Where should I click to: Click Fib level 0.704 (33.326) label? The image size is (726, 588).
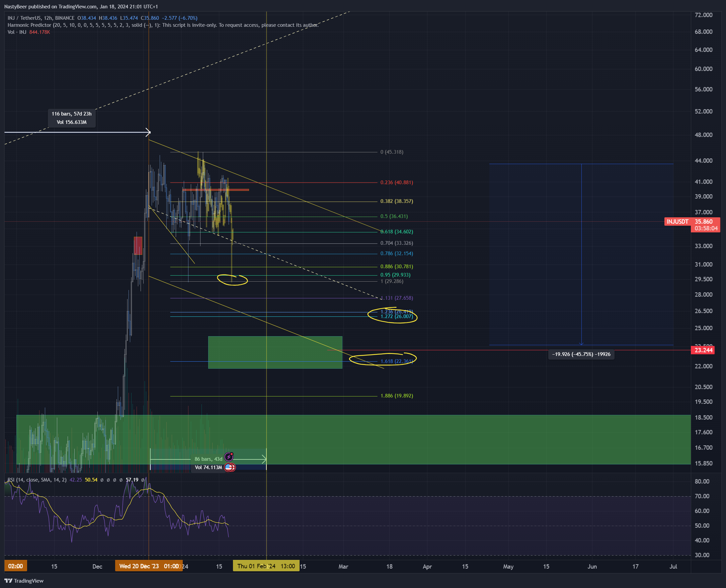click(397, 243)
